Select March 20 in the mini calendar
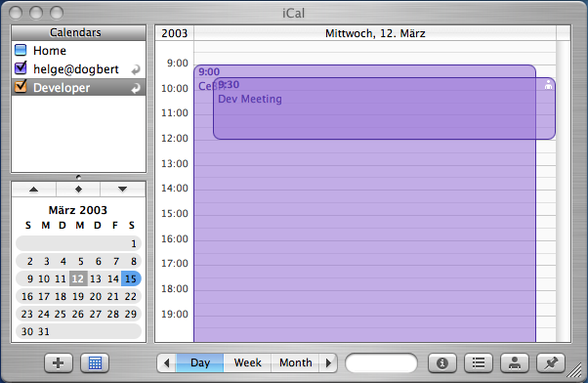This screenshot has width=588, height=383. (x=96, y=296)
